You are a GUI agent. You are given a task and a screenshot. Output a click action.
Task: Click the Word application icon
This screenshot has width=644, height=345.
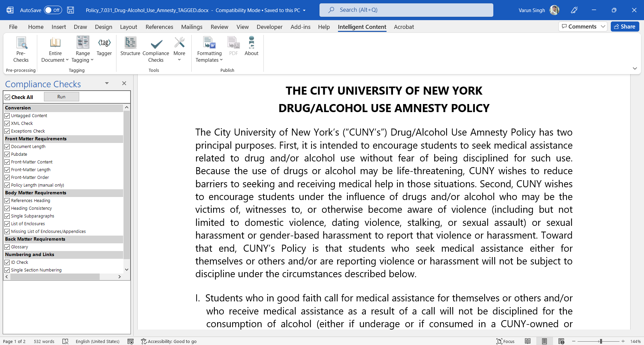10,10
